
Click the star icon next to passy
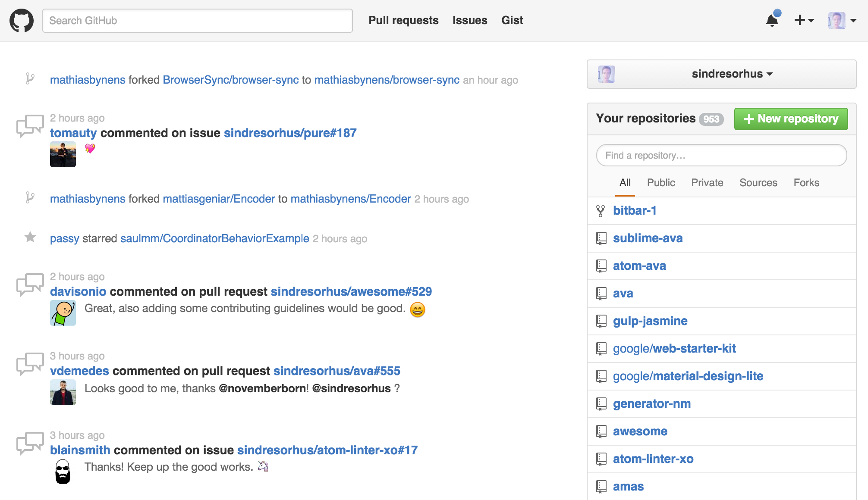pyautogui.click(x=30, y=237)
